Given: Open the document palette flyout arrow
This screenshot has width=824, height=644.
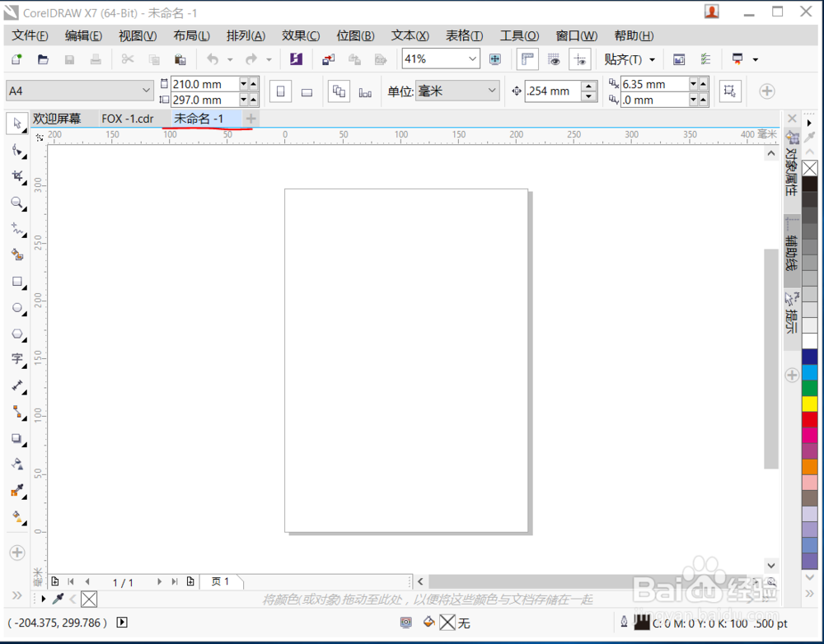Looking at the screenshot, I should point(44,599).
